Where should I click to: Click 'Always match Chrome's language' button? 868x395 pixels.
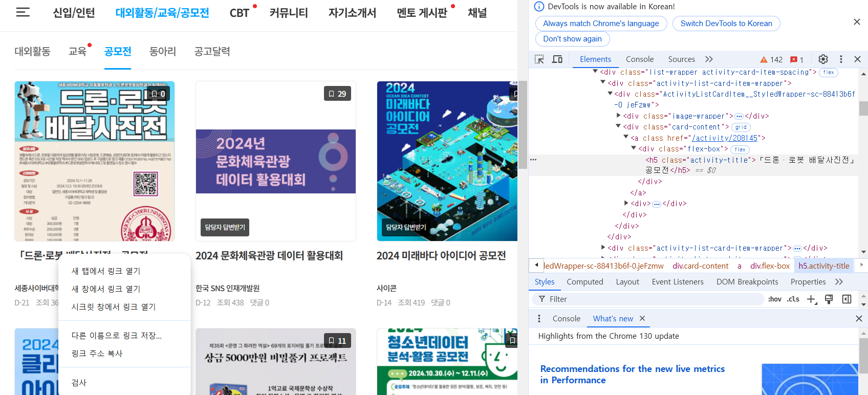point(601,24)
